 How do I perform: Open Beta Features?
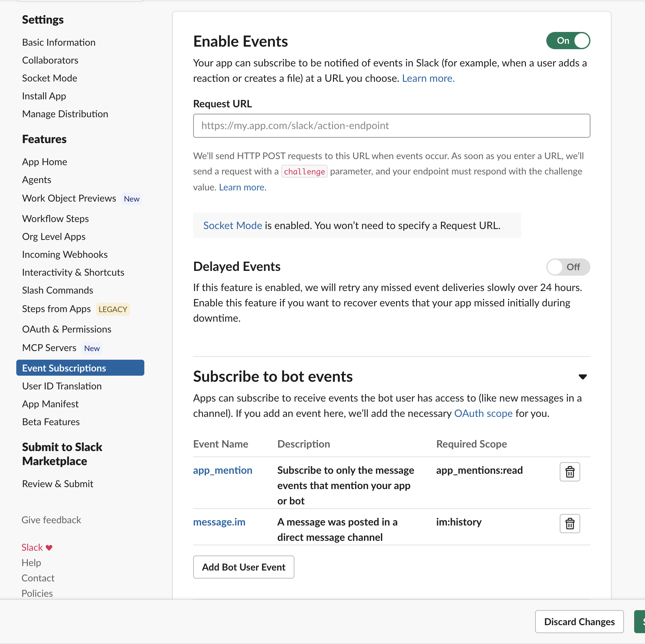point(51,422)
